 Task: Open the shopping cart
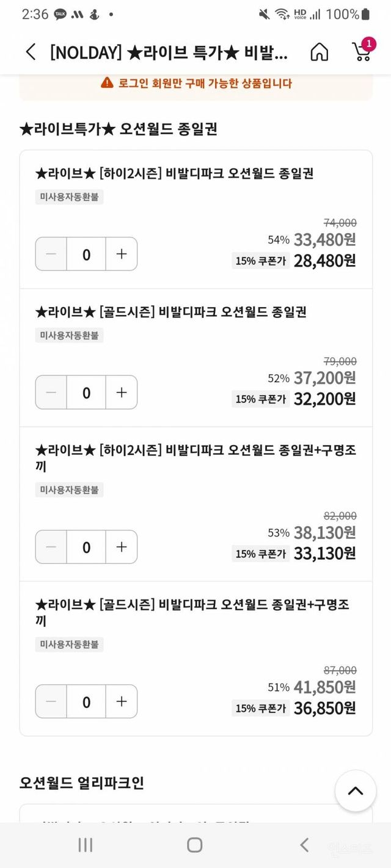[x=362, y=52]
